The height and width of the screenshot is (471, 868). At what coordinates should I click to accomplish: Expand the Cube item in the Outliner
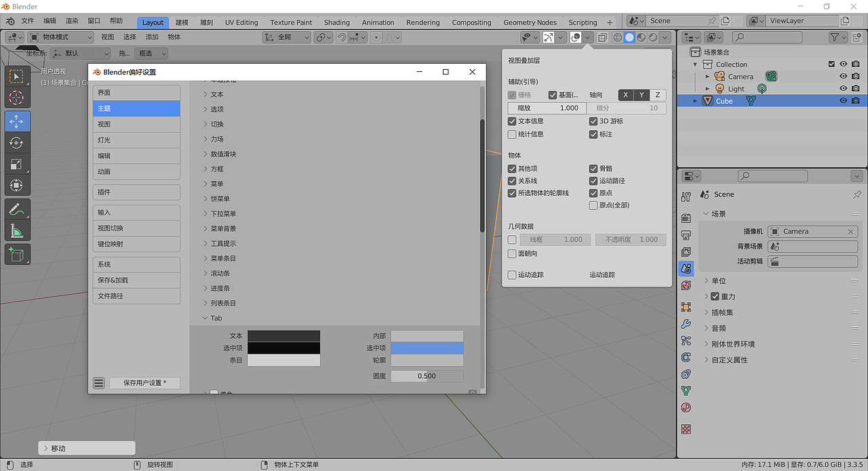(695, 100)
